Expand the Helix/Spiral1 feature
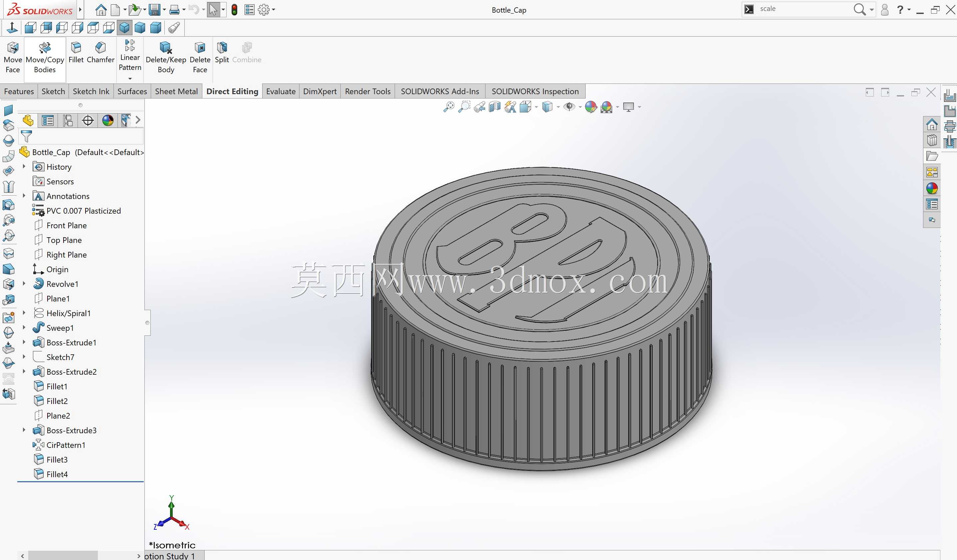The image size is (957, 560). click(24, 313)
